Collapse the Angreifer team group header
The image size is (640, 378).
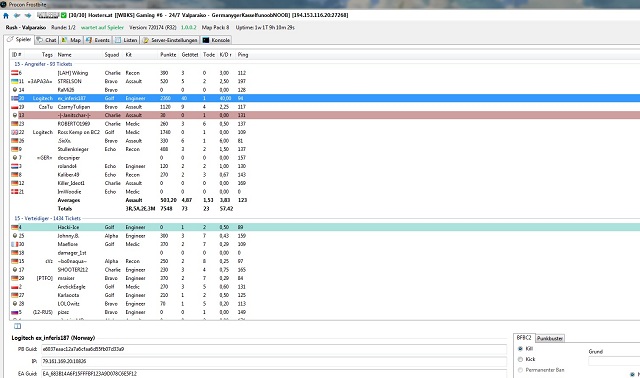(43, 64)
